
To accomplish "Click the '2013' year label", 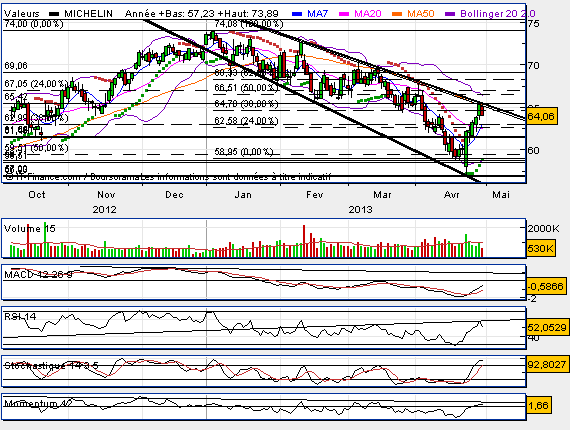I will click(360, 210).
